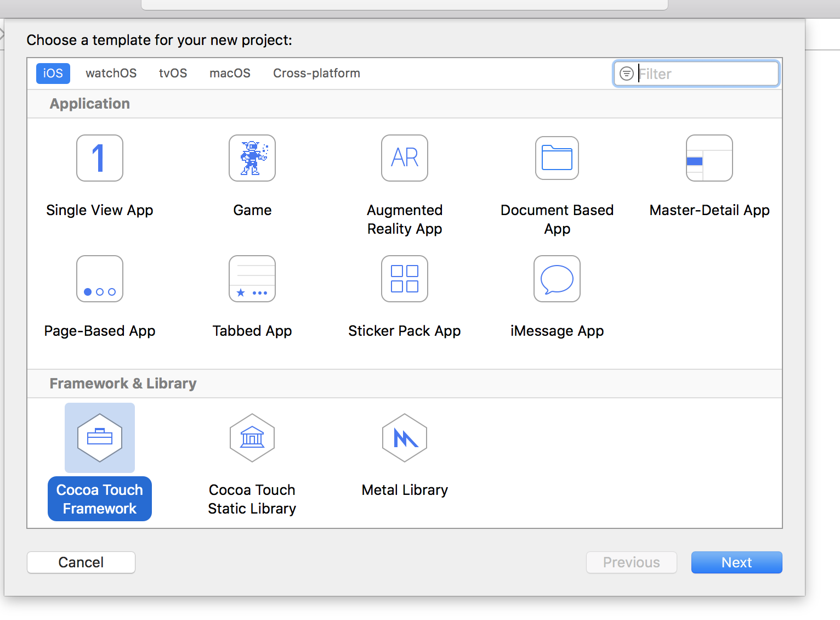Click the 'Page-Based App' label
Viewport: 840px width, 620px height.
(100, 331)
